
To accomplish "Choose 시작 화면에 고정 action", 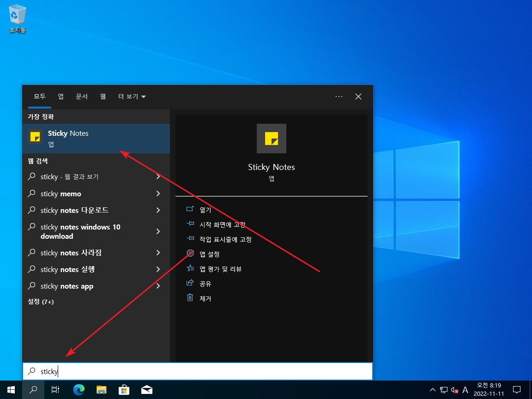I will tap(223, 224).
